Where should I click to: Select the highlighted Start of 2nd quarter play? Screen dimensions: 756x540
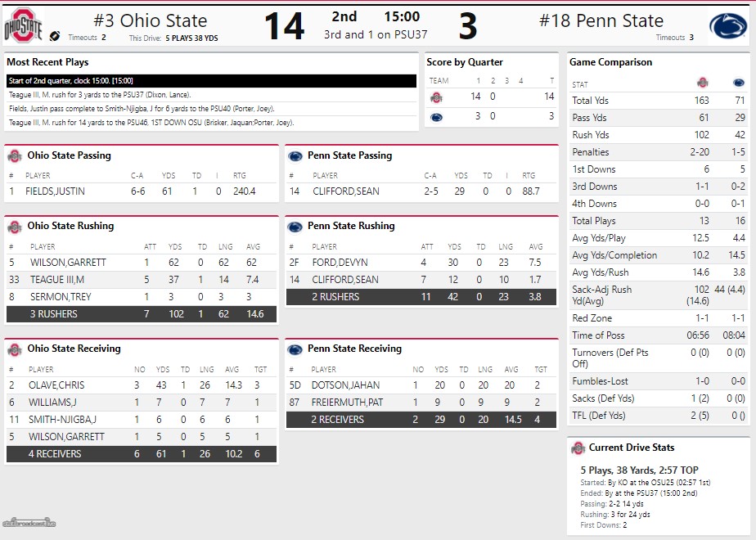(211, 80)
